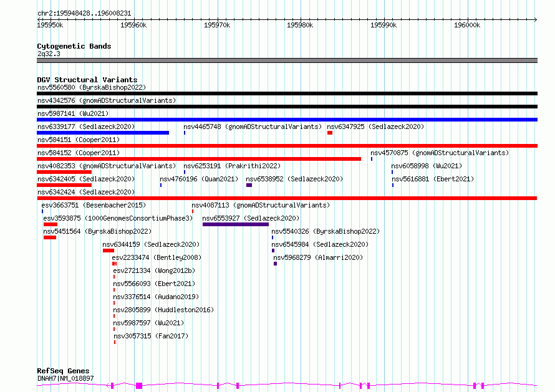This screenshot has width=555, height=392.
Task: Select the DGV Structural Variants track title
Action: [87, 80]
